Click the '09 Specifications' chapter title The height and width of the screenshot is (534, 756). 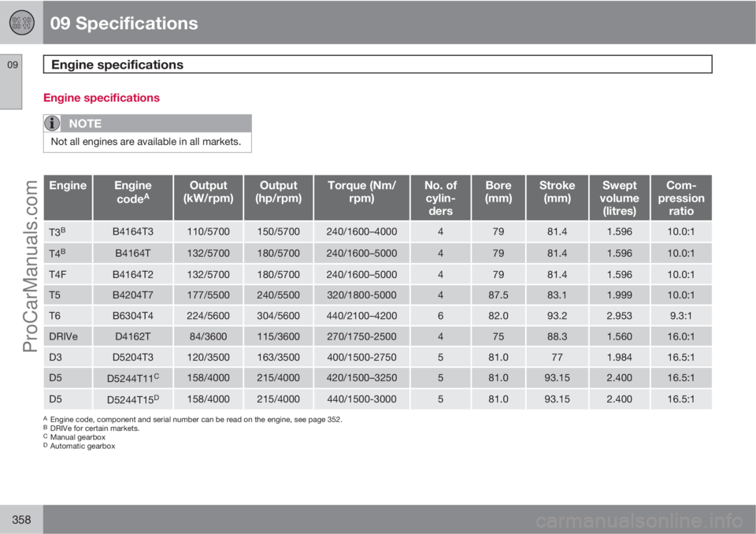(x=124, y=23)
